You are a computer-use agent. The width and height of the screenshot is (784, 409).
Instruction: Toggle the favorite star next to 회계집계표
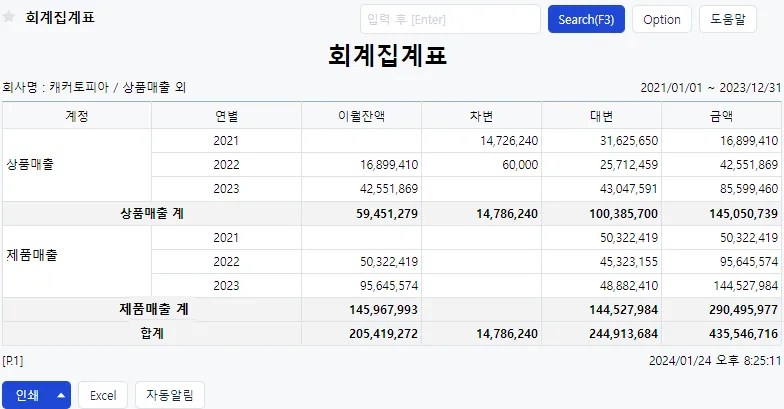[x=8, y=17]
